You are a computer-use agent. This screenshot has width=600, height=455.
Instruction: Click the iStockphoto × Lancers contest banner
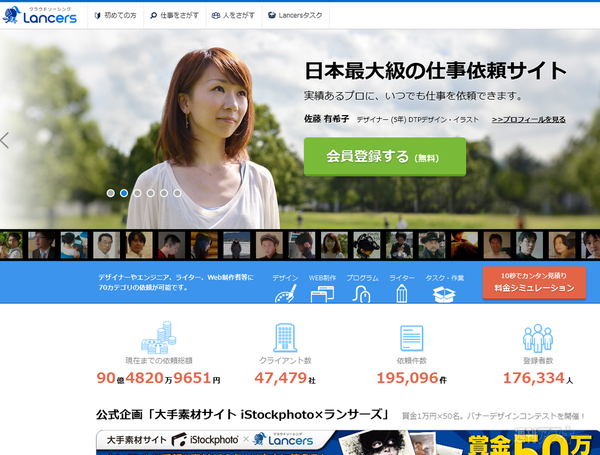pyautogui.click(x=347, y=442)
